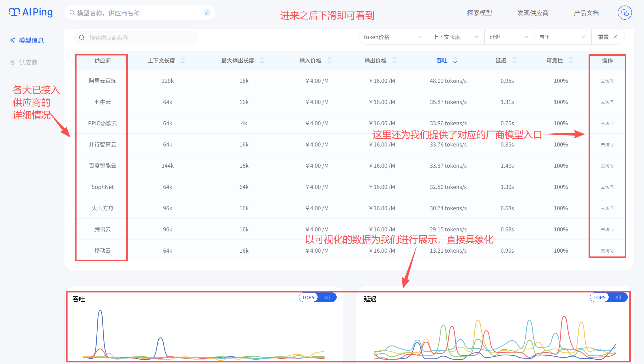Open the 发现供应商 menu
Screen dimensions: 644x364
click(533, 13)
